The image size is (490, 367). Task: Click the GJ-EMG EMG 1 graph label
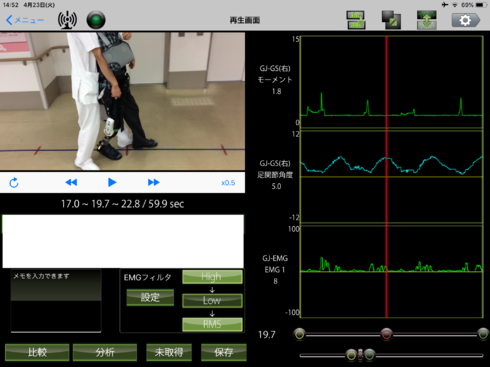(x=275, y=269)
